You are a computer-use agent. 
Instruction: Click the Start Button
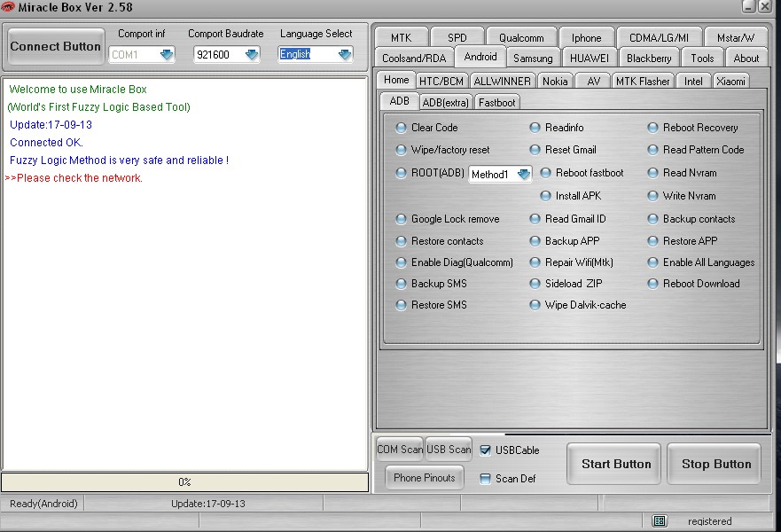[x=614, y=464]
